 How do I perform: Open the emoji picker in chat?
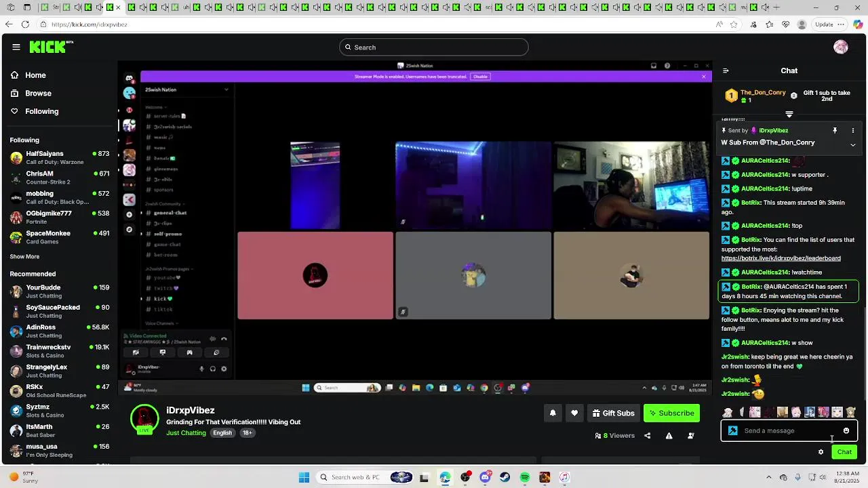[x=846, y=430]
